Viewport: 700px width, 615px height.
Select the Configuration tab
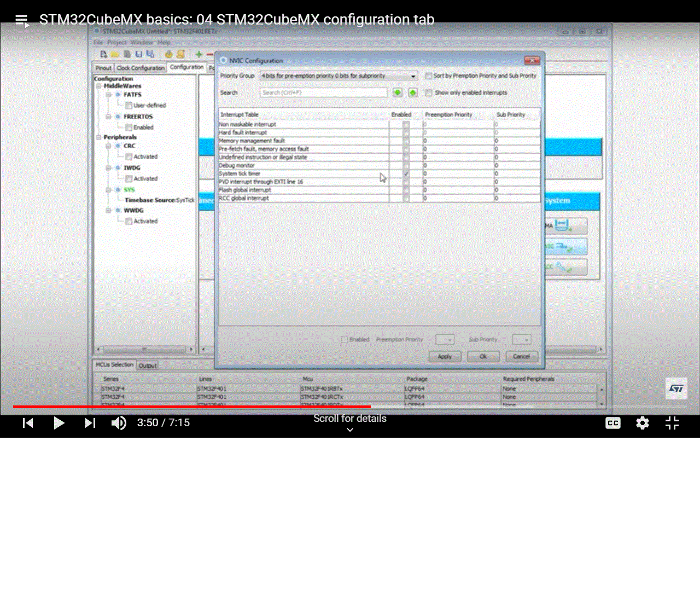click(186, 67)
